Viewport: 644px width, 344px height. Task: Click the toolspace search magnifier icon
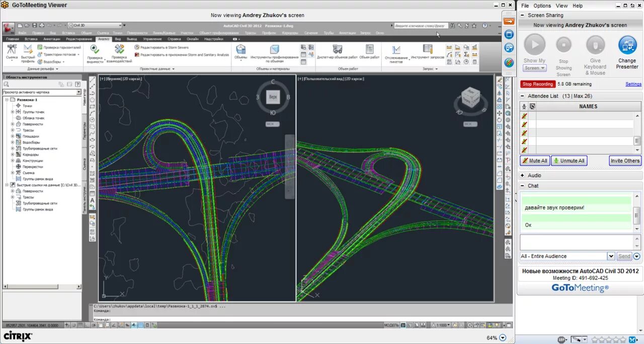pos(7,85)
